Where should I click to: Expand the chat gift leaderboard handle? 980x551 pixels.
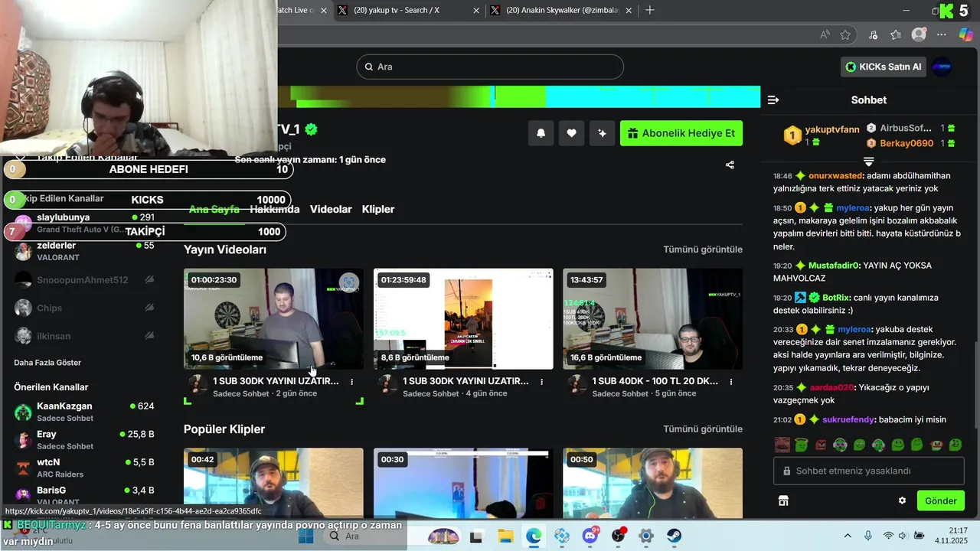point(868,161)
